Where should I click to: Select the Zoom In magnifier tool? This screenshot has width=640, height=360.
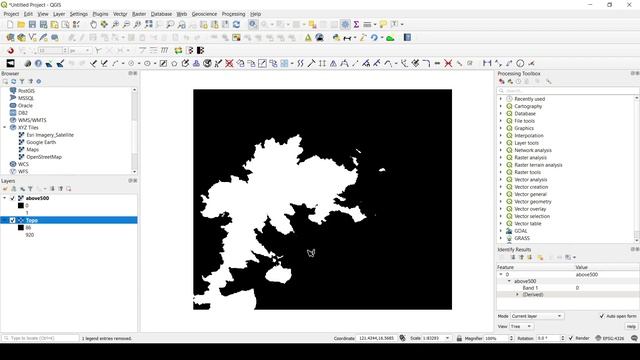[x=116, y=24]
